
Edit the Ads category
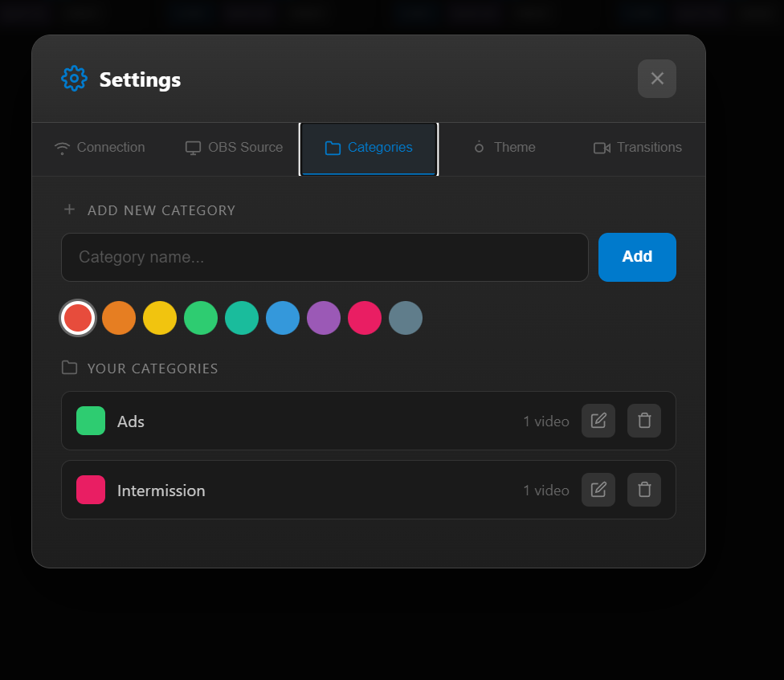[598, 421]
